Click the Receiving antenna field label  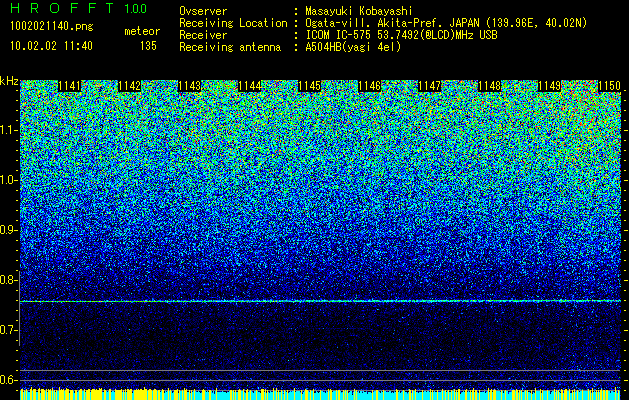coord(230,47)
